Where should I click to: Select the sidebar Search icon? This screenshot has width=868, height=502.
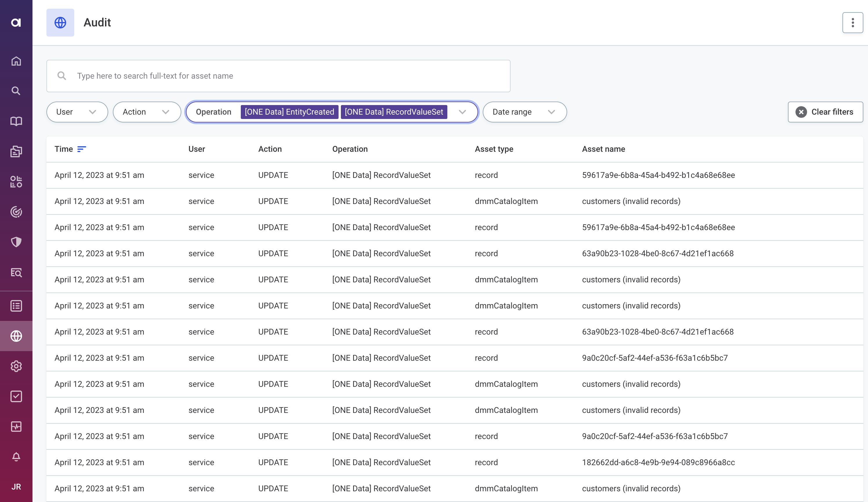pos(16,91)
